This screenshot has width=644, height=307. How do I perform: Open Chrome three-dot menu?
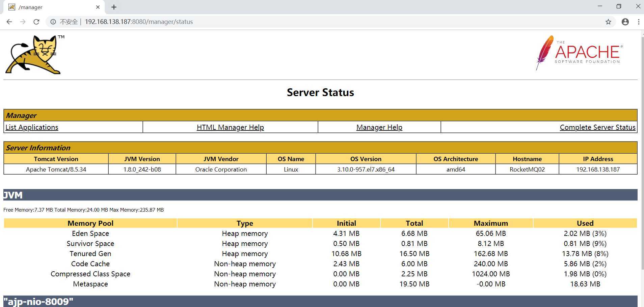click(639, 22)
